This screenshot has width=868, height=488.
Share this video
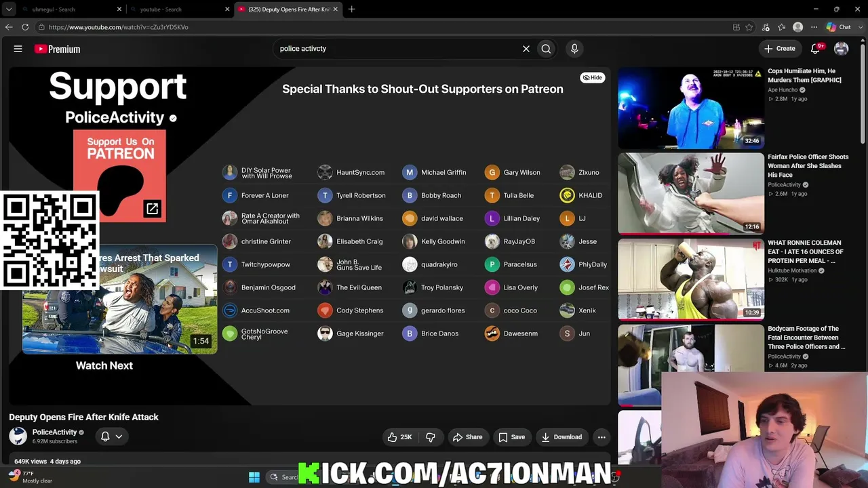467,437
